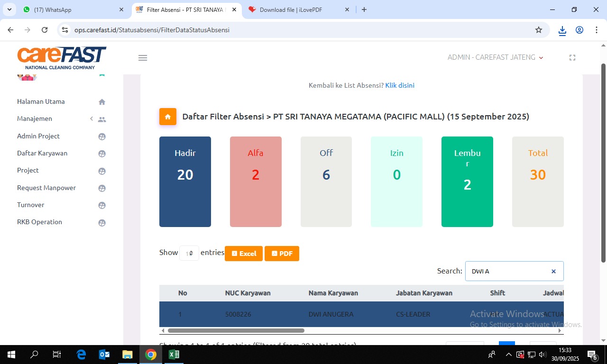
Task: Follow the Klik disini link
Action: (x=400, y=85)
